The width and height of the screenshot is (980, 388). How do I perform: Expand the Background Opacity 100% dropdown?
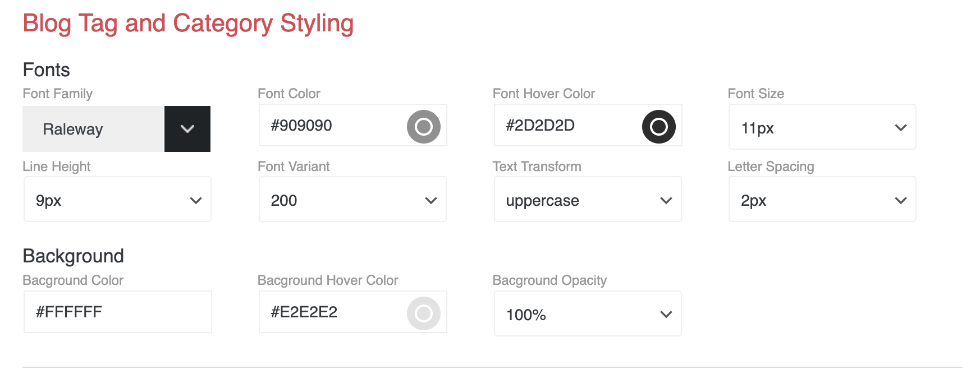click(x=587, y=315)
